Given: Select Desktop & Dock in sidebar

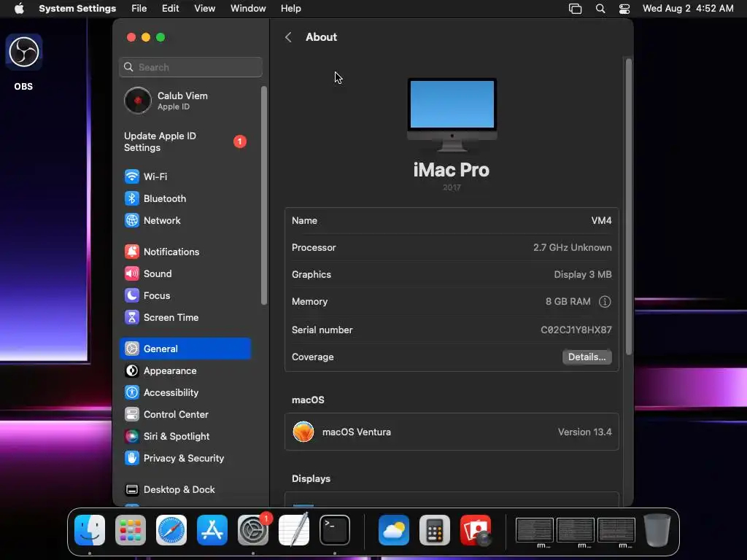Looking at the screenshot, I should coord(185,489).
